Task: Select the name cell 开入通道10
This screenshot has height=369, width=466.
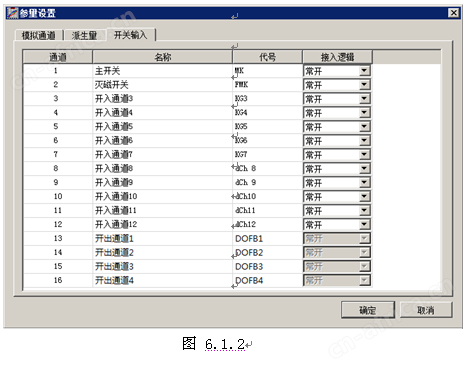Action: [x=163, y=197]
